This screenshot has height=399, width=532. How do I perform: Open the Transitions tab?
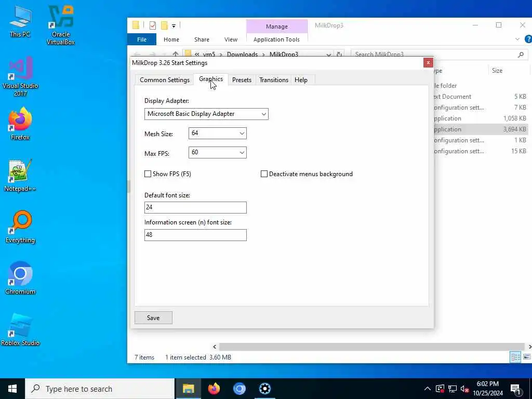click(274, 80)
